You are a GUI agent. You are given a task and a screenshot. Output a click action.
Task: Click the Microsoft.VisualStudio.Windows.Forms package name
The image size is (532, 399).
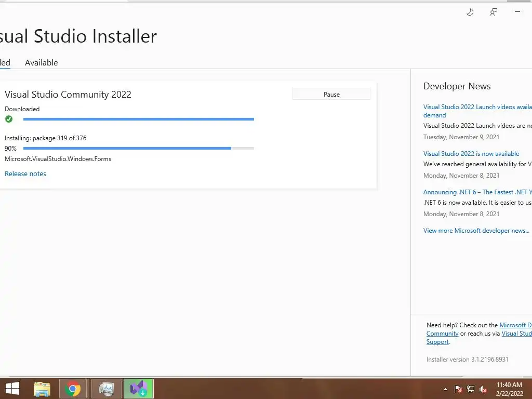[58, 159]
